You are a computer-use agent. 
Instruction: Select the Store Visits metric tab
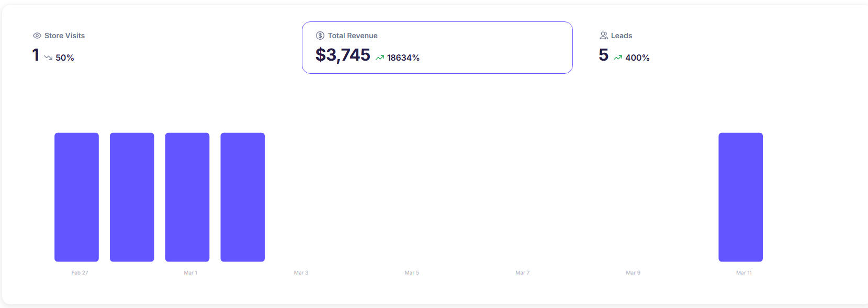64,36
